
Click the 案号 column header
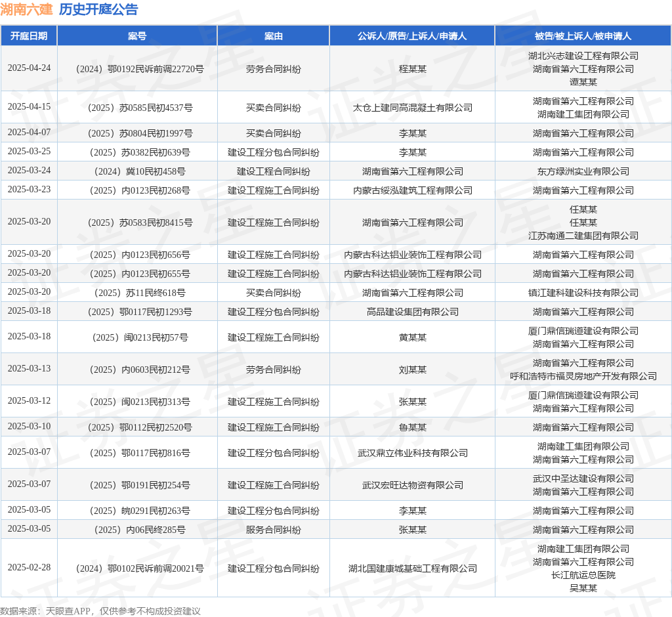pyautogui.click(x=137, y=36)
